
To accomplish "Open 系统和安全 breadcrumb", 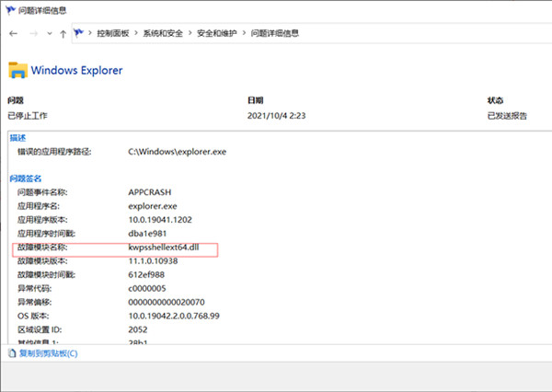I will [x=163, y=33].
